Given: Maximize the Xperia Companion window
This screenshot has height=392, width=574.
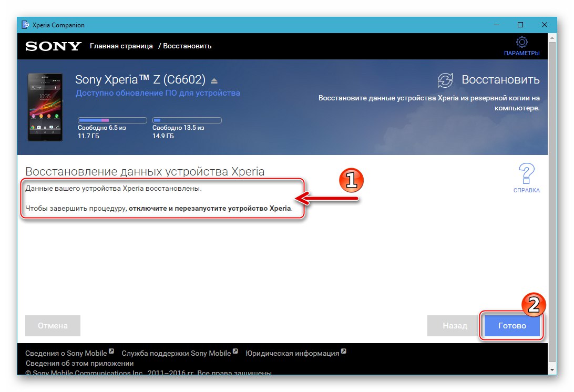Looking at the screenshot, I should coord(520,25).
